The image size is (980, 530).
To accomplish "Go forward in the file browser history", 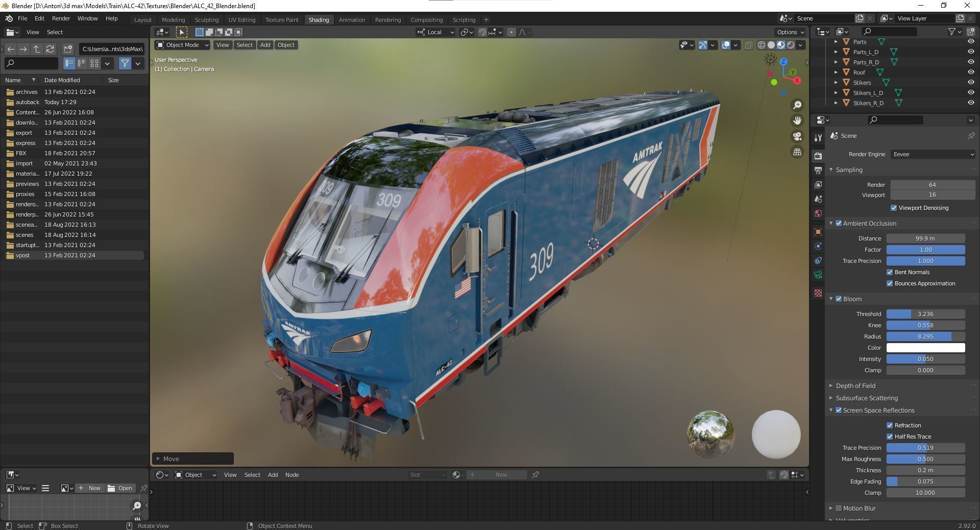I will tap(23, 49).
